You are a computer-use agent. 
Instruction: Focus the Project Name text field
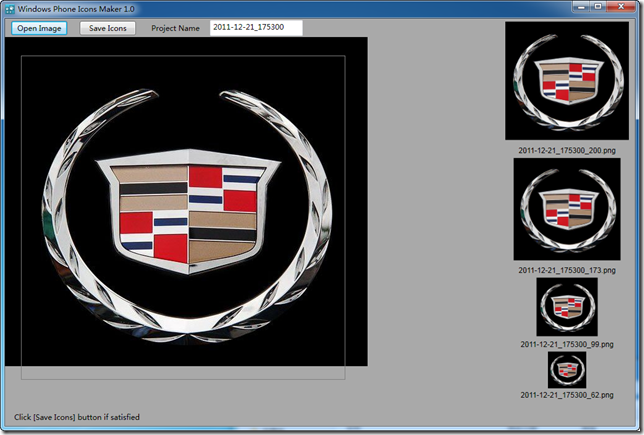(x=256, y=28)
